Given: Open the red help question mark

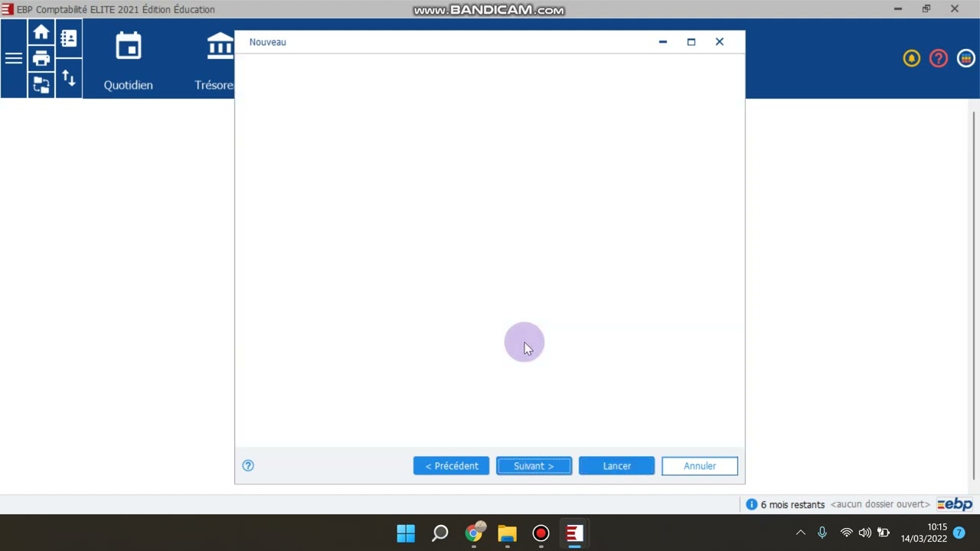Looking at the screenshot, I should click(x=939, y=58).
